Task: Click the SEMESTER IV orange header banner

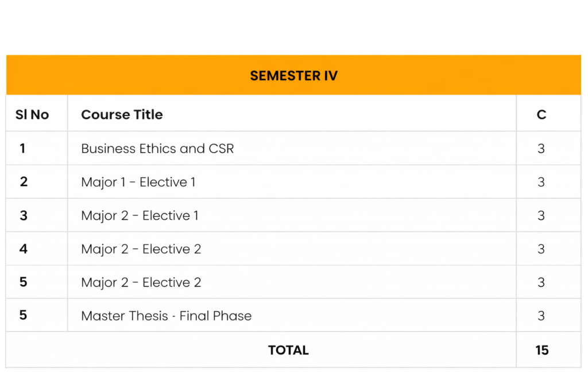Action: (293, 75)
